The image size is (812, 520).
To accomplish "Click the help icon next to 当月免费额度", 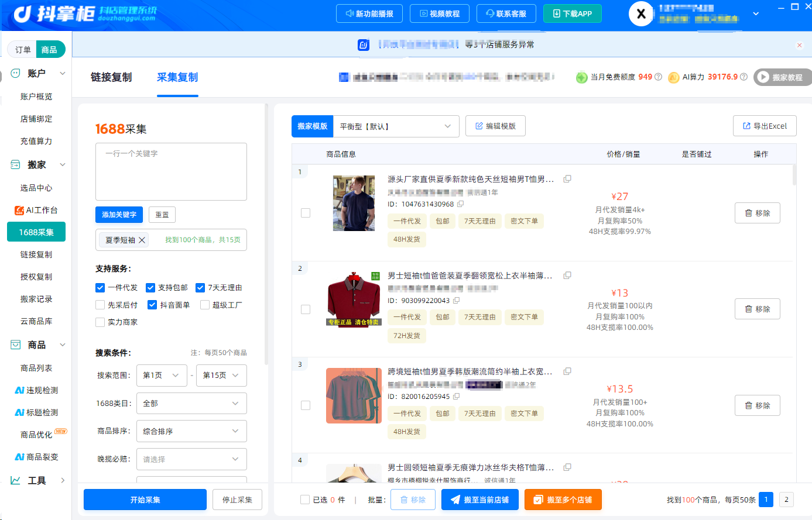I will click(658, 77).
